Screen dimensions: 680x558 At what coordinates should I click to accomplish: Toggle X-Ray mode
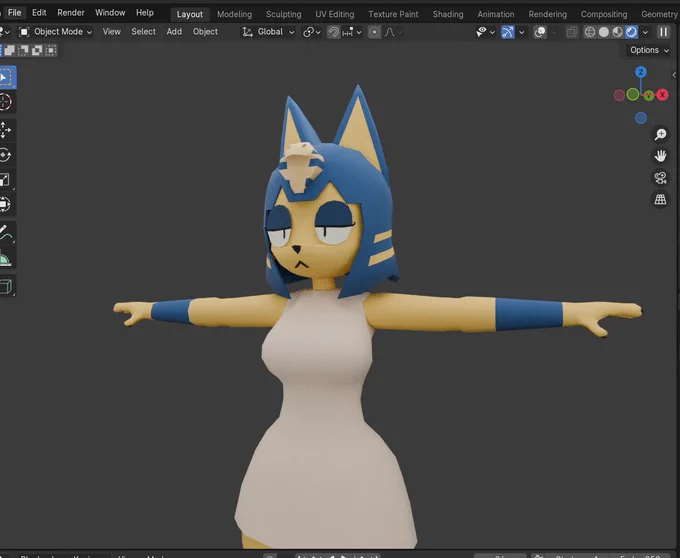(572, 32)
